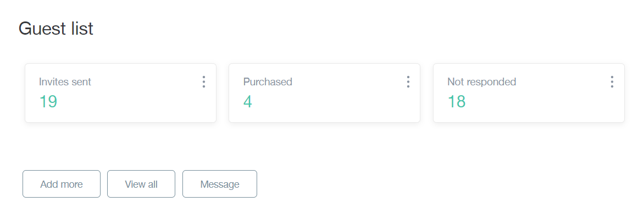644x218 pixels.
Task: Click the Purchased label text
Action: point(268,82)
